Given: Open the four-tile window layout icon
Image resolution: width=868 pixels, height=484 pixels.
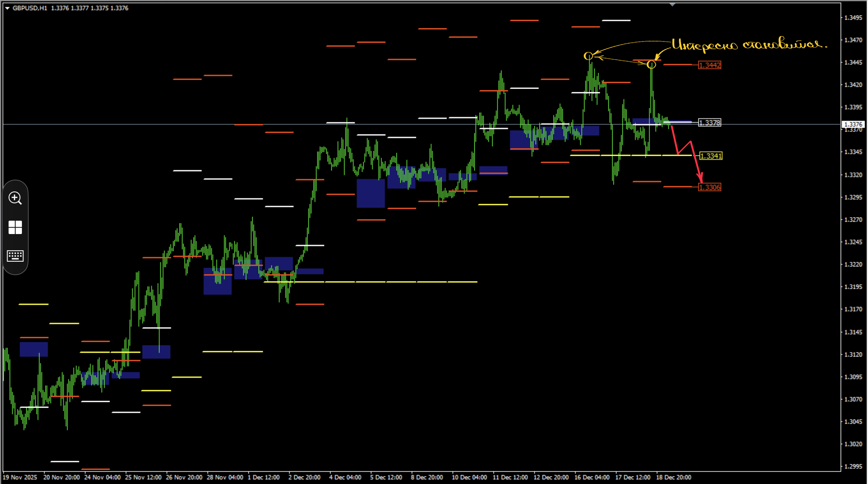Looking at the screenshot, I should (x=15, y=227).
